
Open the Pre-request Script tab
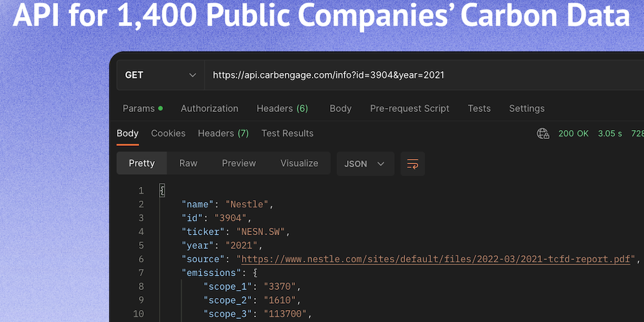[x=409, y=108]
